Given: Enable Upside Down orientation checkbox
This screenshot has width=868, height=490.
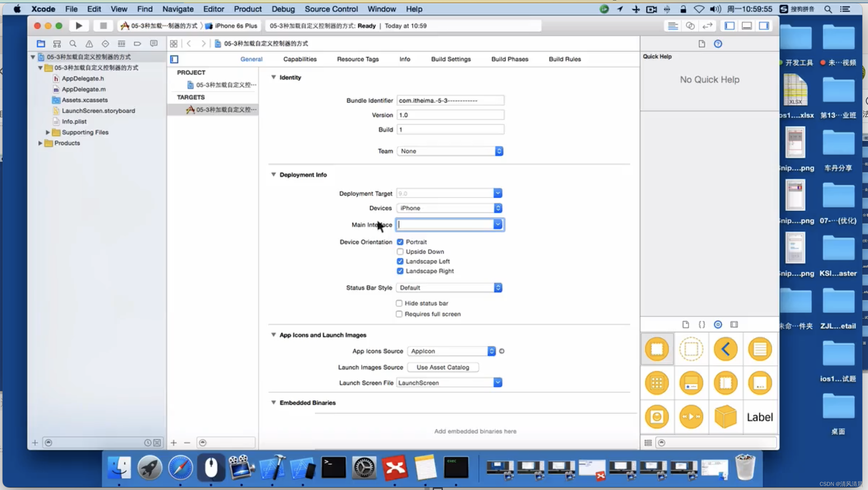Looking at the screenshot, I should pos(399,251).
